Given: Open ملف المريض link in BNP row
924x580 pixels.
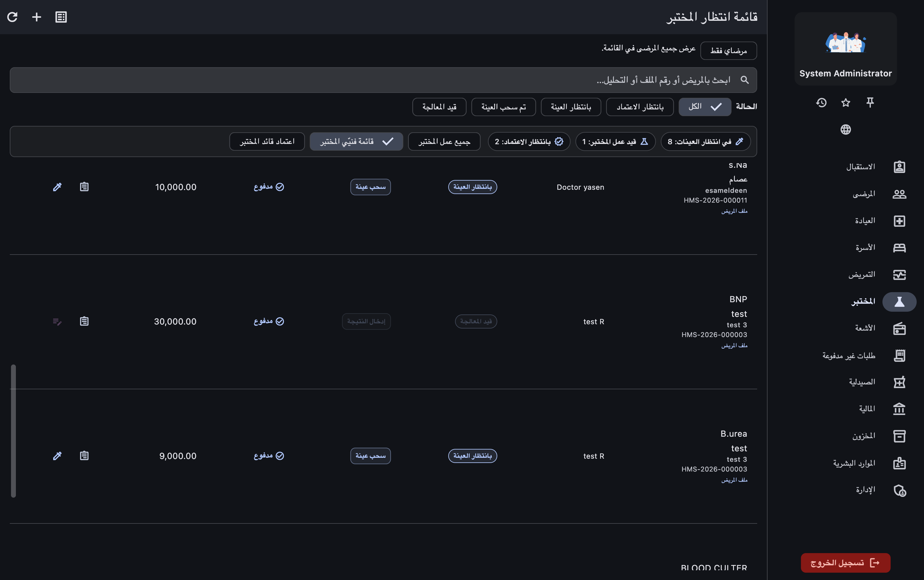Looking at the screenshot, I should 734,346.
